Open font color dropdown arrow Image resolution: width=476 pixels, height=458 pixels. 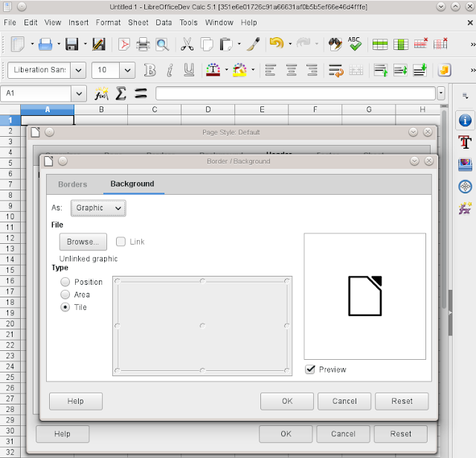pyautogui.click(x=226, y=70)
